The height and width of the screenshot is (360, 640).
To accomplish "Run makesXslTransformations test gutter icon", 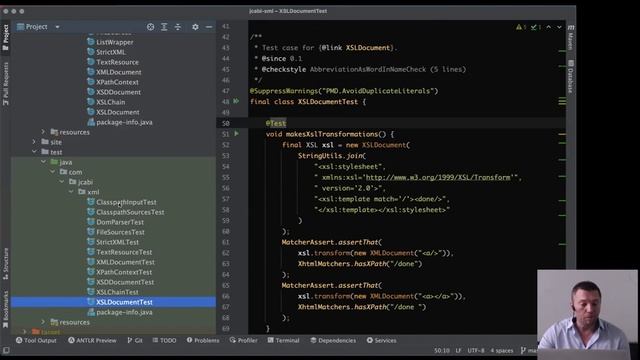I will pos(236,133).
